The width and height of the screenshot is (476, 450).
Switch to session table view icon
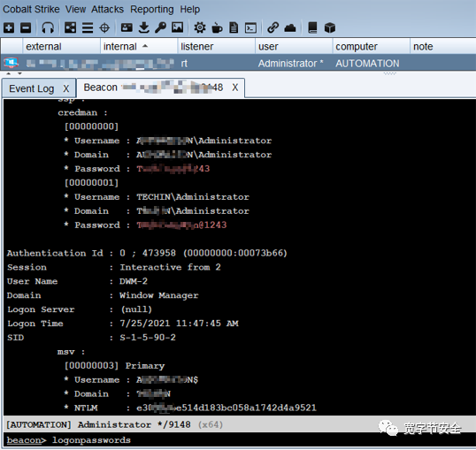point(88,28)
